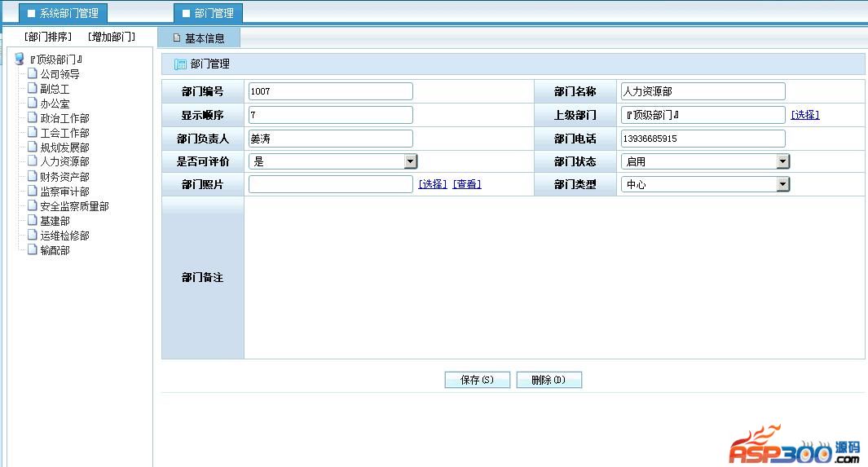This screenshot has height=467, width=868.
Task: Click the [增加部门] link
Action: click(112, 37)
